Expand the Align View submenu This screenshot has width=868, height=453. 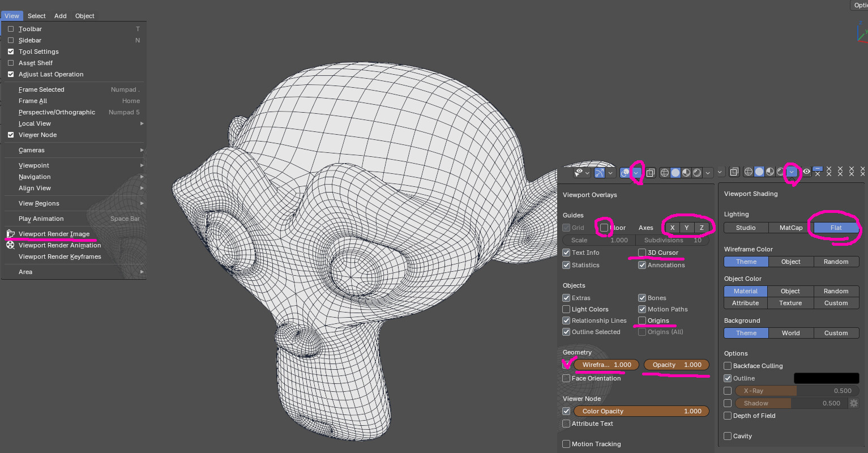pyautogui.click(x=74, y=188)
